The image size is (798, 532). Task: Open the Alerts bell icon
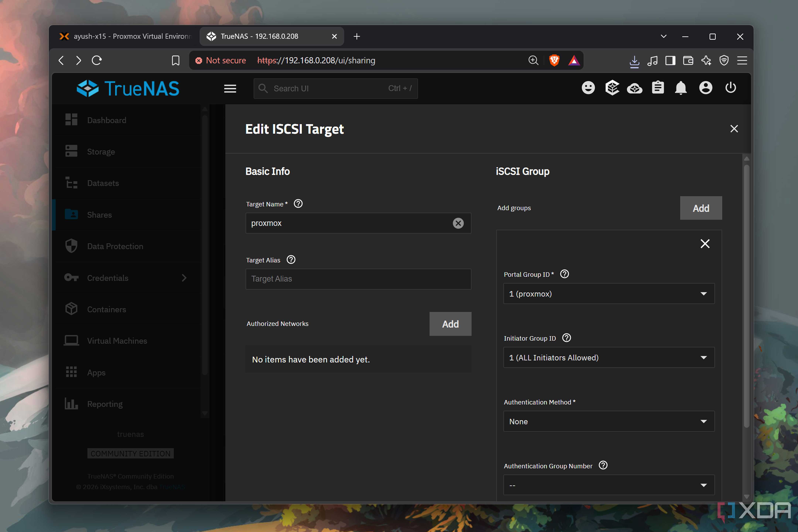681,88
